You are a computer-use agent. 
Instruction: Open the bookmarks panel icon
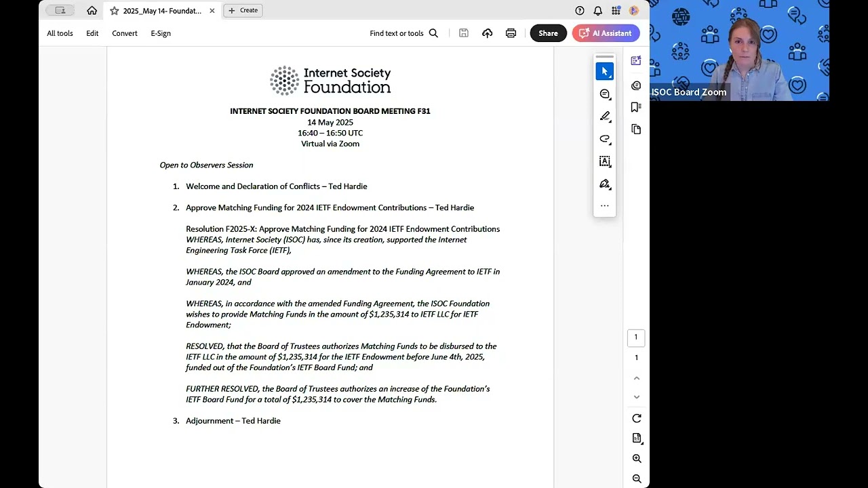coord(636,107)
